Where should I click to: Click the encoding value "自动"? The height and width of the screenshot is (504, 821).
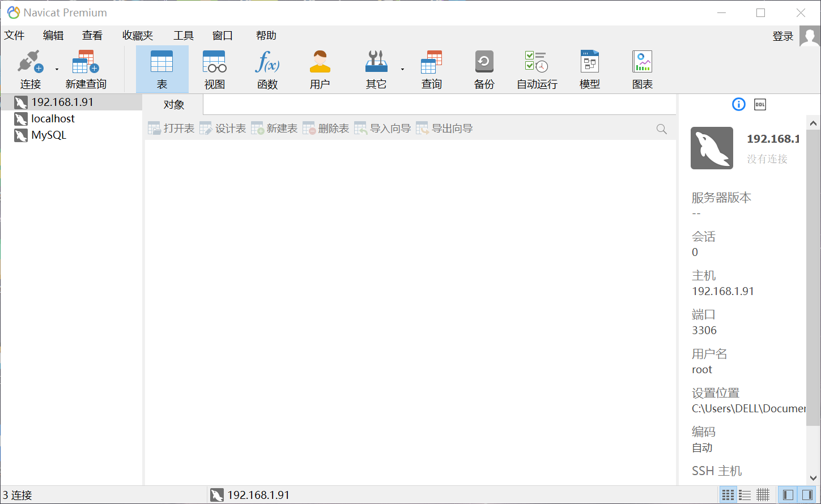coord(703,448)
